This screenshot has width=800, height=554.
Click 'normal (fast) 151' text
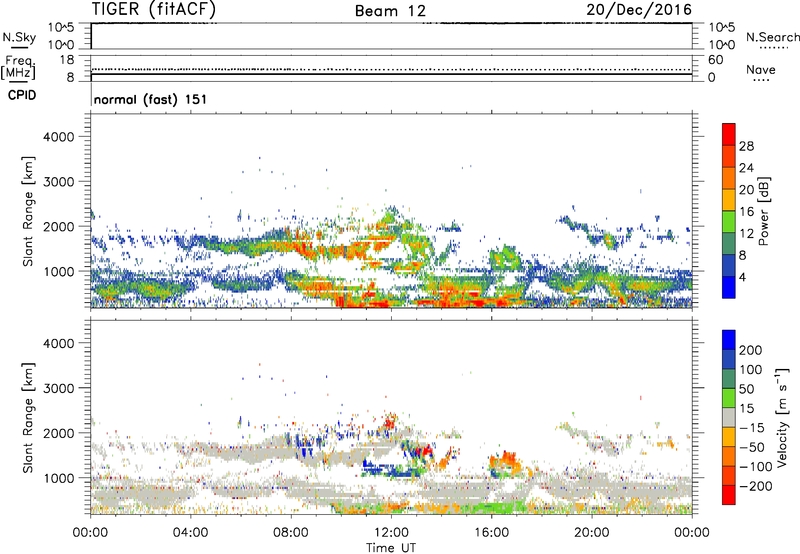151,99
